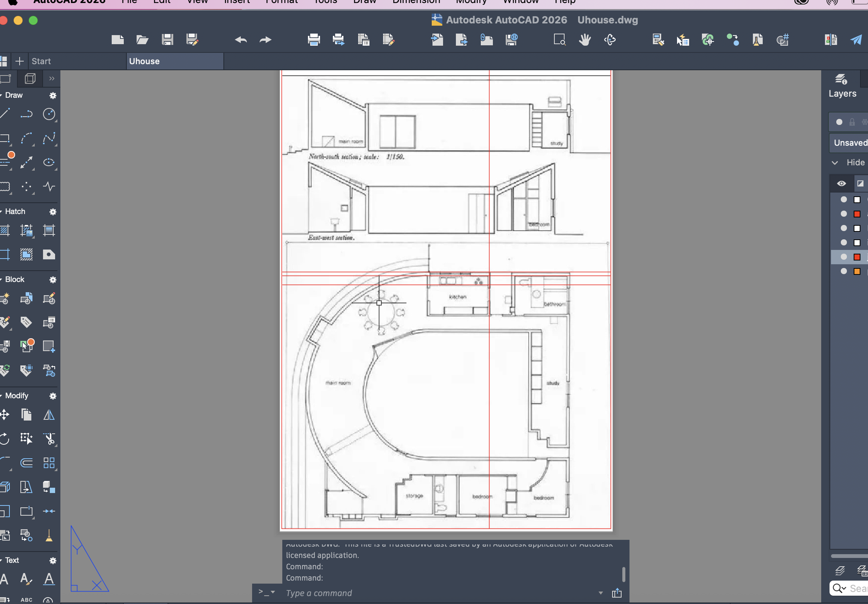Toggle visibility of the orange layer
868x604 pixels.
point(843,271)
